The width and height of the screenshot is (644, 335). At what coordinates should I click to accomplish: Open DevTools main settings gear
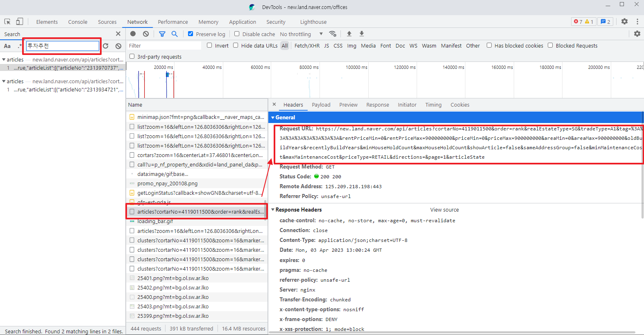tap(624, 21)
